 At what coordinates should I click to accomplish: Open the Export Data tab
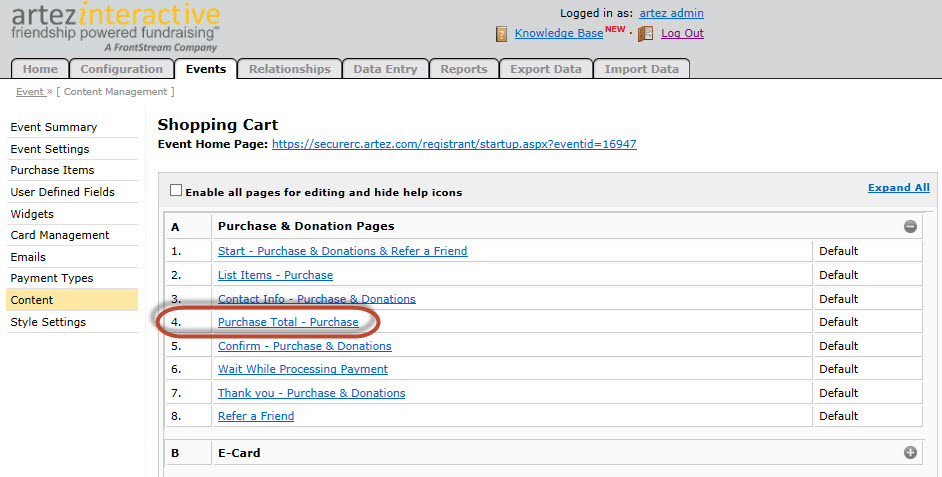[x=545, y=69]
